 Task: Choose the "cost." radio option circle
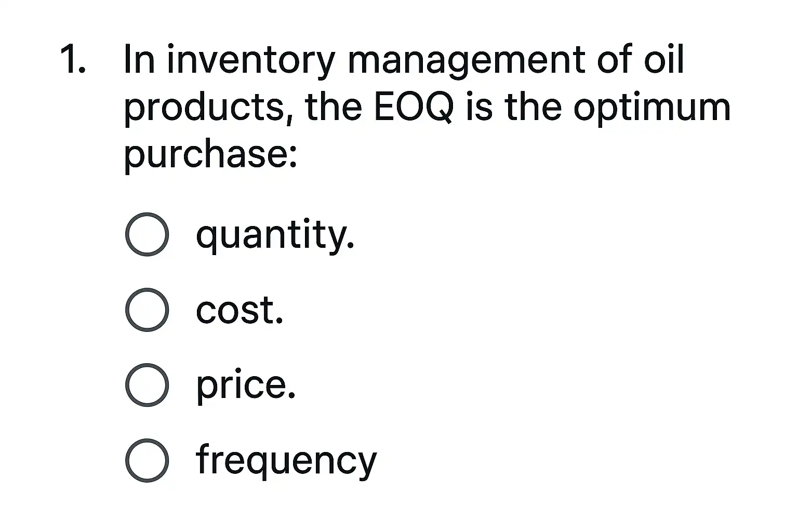(147, 310)
